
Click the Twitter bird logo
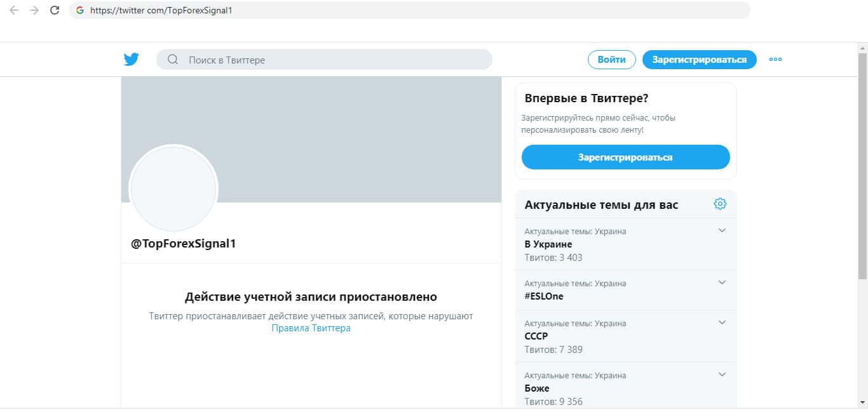pyautogui.click(x=132, y=60)
